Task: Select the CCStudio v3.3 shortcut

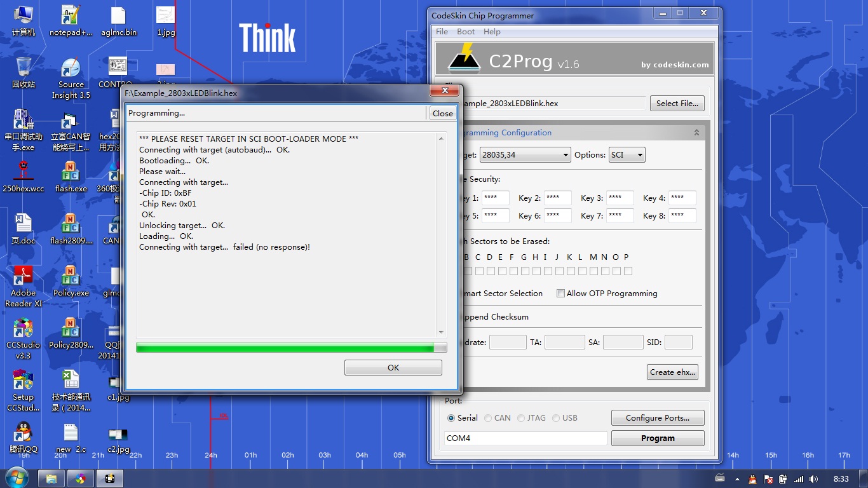Action: coord(24,339)
